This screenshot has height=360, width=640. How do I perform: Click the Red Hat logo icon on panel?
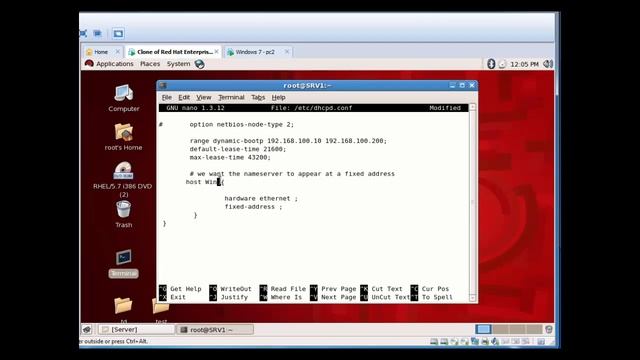click(x=89, y=64)
